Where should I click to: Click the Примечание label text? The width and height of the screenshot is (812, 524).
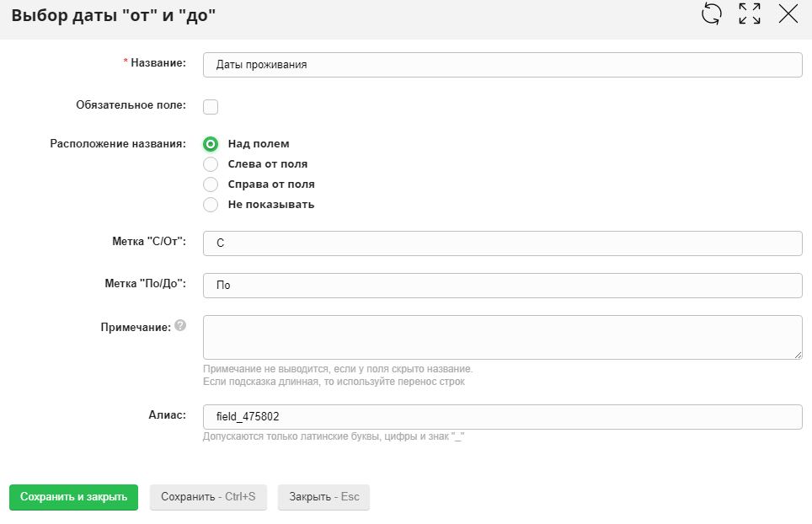(x=135, y=326)
